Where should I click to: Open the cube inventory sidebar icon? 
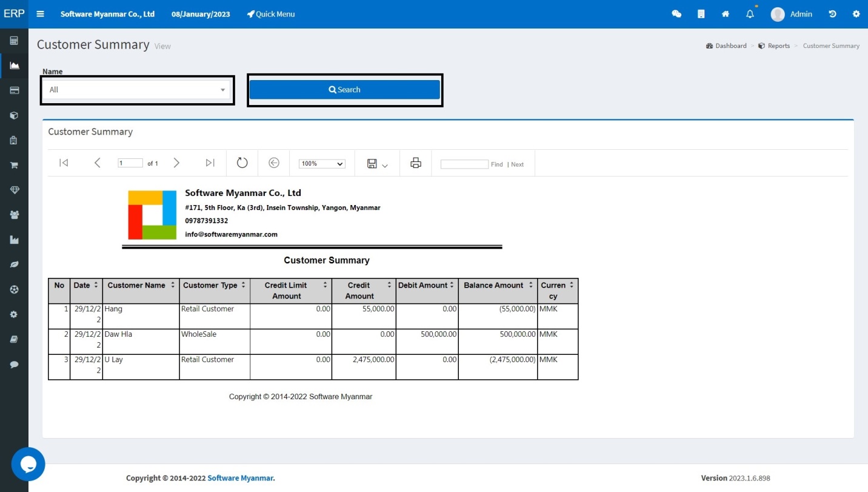[x=14, y=115]
